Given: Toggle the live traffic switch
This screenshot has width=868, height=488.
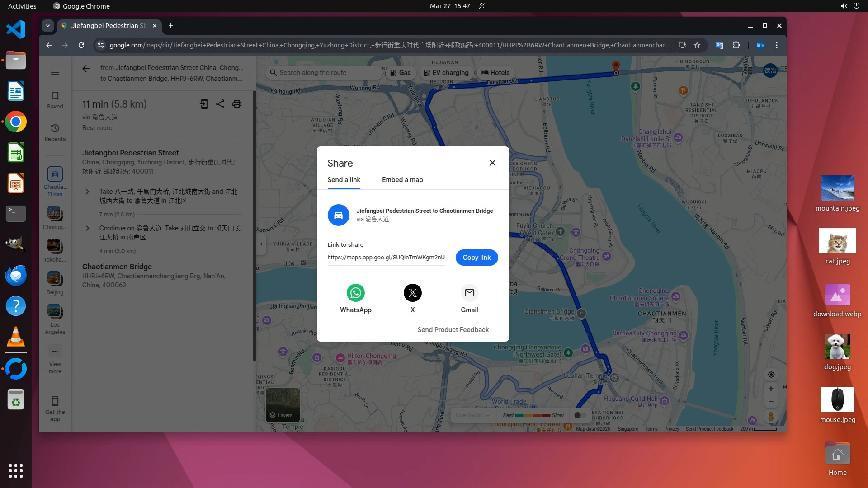Looking at the screenshot, I should (579, 415).
